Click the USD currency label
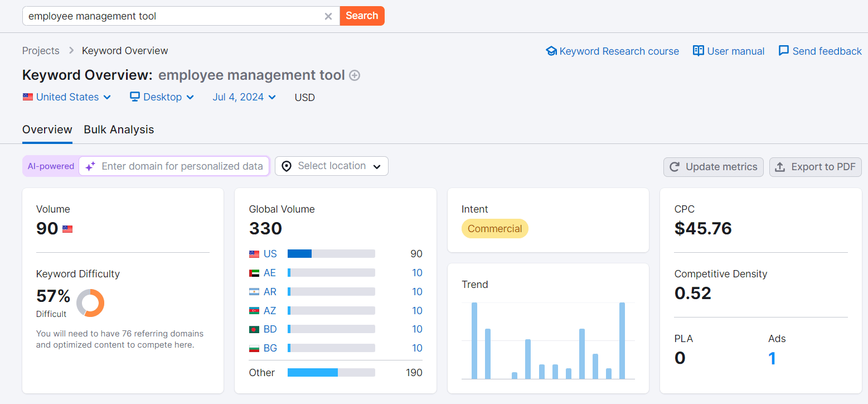This screenshot has width=868, height=404. point(305,98)
